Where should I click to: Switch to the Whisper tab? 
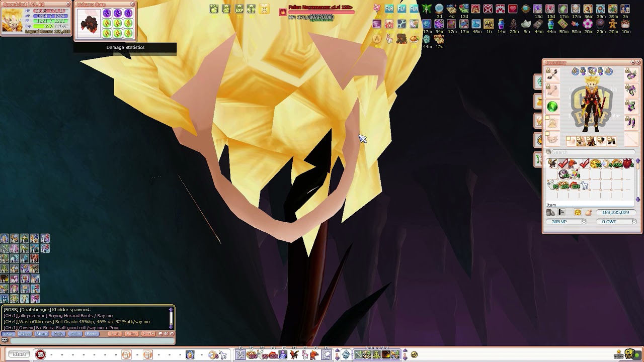[25, 334]
